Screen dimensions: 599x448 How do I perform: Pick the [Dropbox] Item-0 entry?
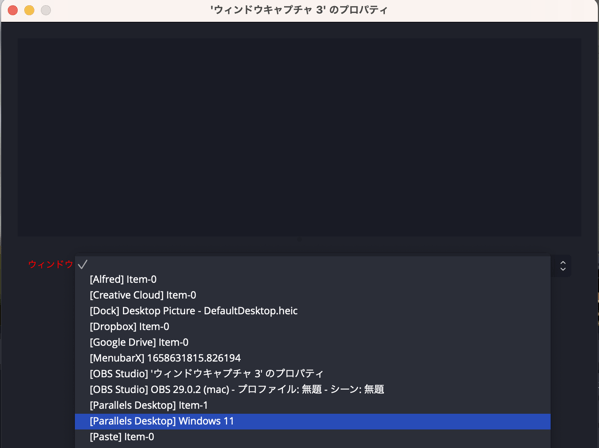coord(312,327)
